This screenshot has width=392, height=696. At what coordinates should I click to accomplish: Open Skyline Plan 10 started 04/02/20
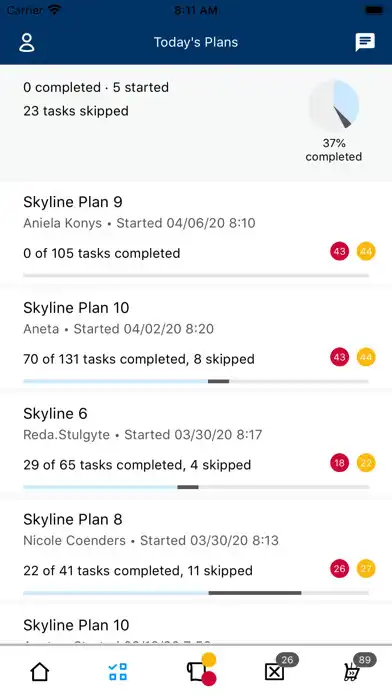pyautogui.click(x=196, y=339)
